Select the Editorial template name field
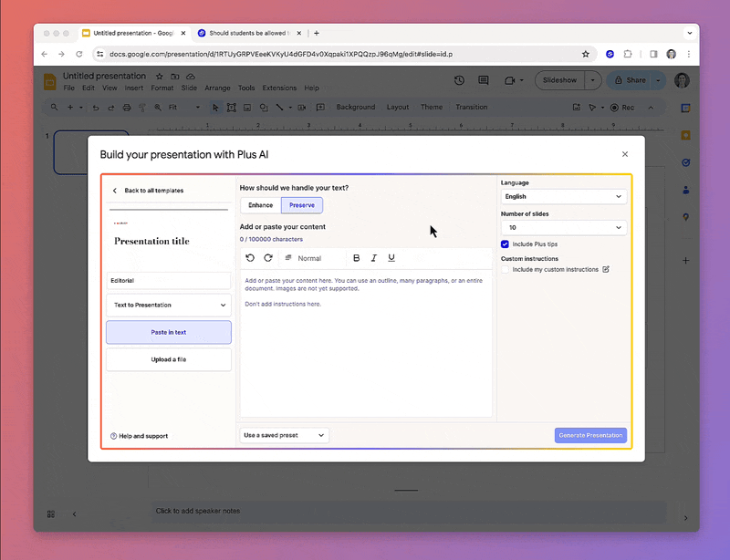This screenshot has width=730, height=560. point(169,281)
